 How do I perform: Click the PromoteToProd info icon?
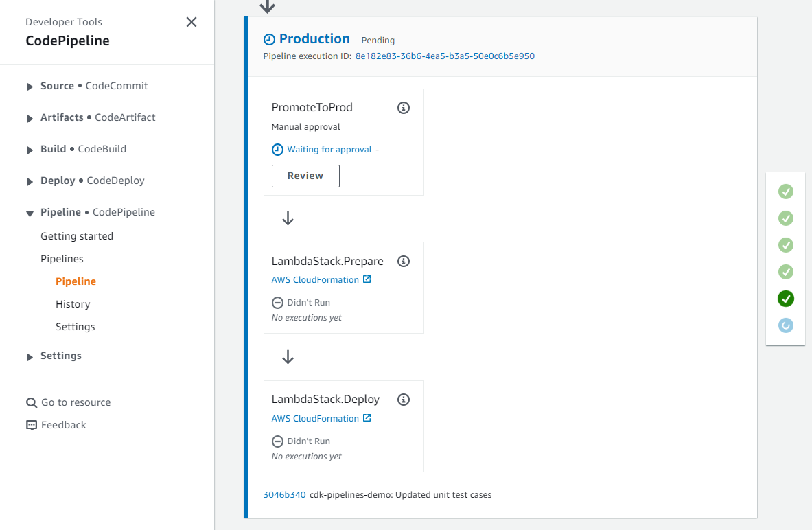(404, 108)
